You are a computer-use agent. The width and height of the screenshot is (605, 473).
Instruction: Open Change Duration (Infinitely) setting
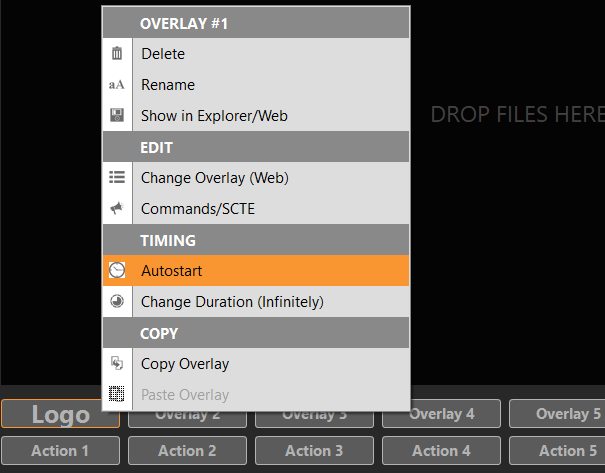pyautogui.click(x=232, y=302)
